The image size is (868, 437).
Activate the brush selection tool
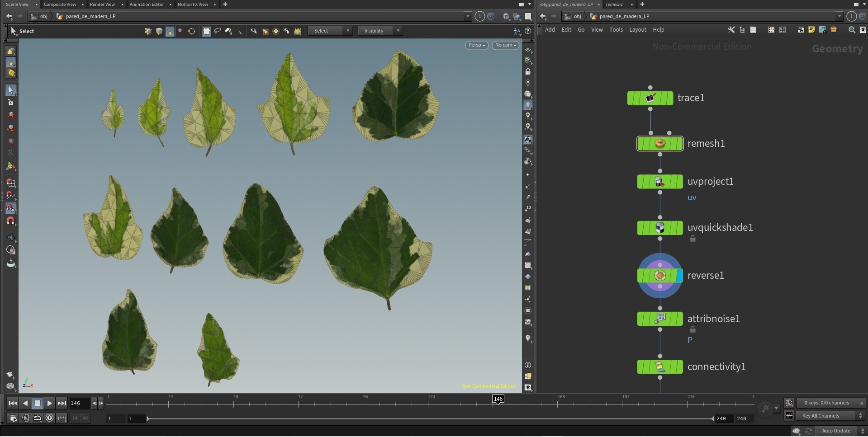228,31
